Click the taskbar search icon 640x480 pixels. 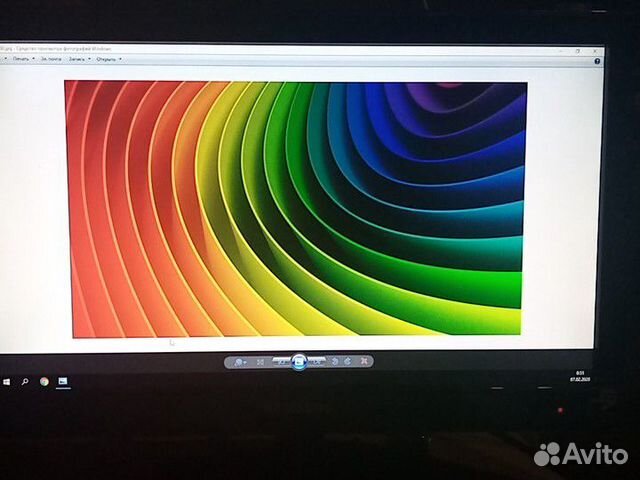[x=24, y=381]
